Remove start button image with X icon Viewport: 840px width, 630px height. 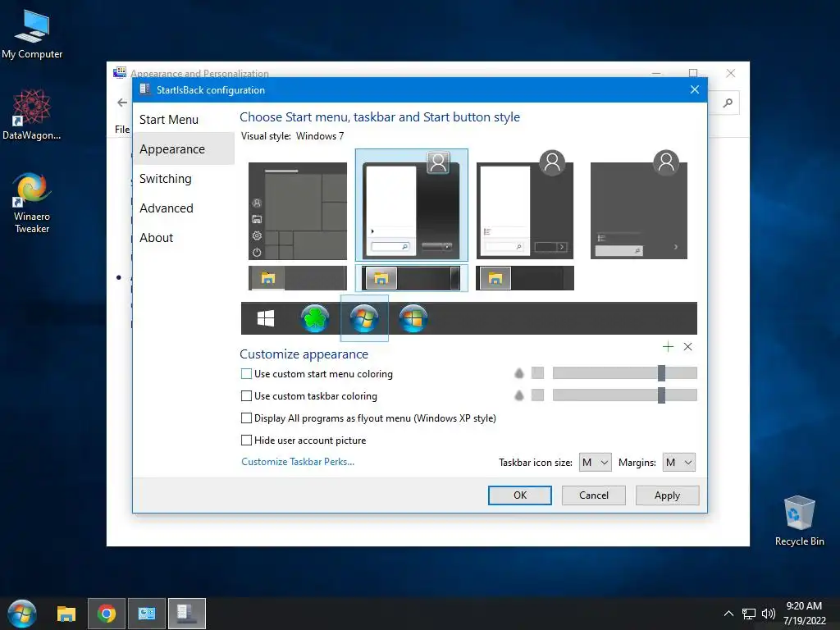(688, 347)
